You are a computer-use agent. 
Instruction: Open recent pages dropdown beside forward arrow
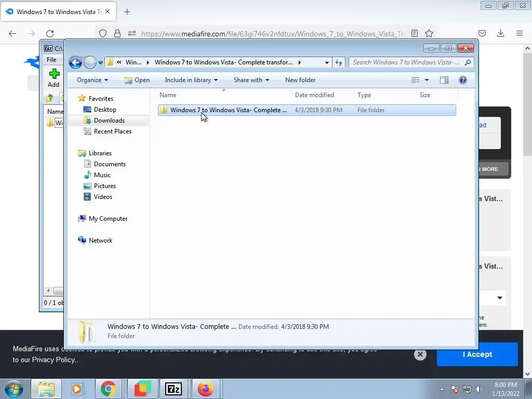point(100,63)
